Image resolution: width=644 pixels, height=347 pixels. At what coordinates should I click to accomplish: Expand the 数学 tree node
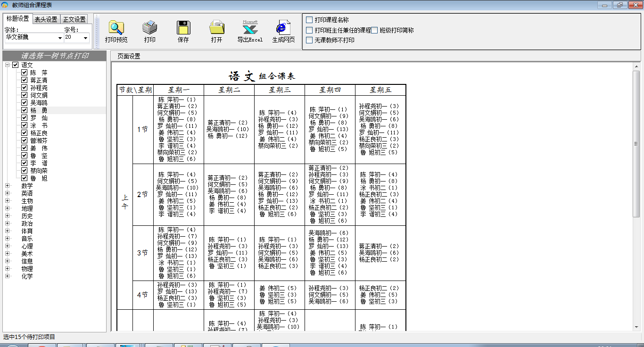coord(7,186)
